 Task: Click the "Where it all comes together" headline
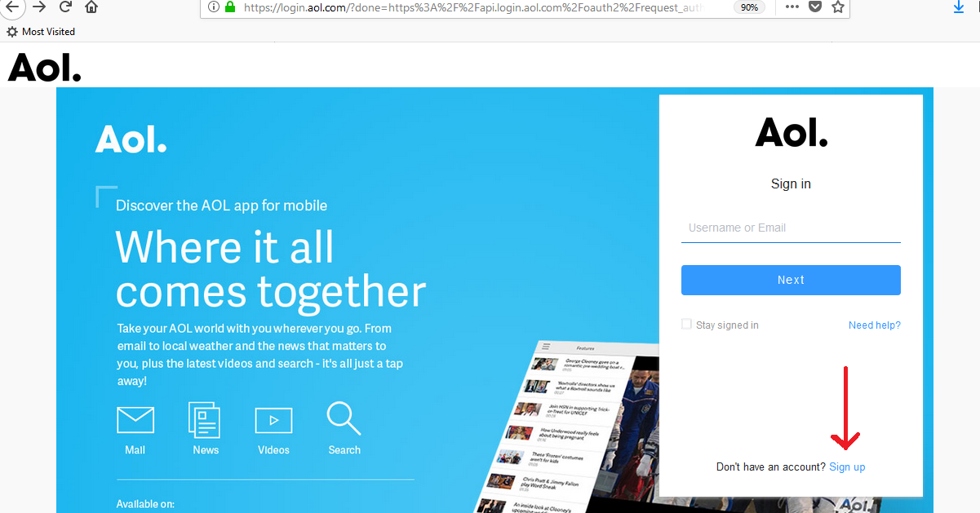(x=271, y=269)
